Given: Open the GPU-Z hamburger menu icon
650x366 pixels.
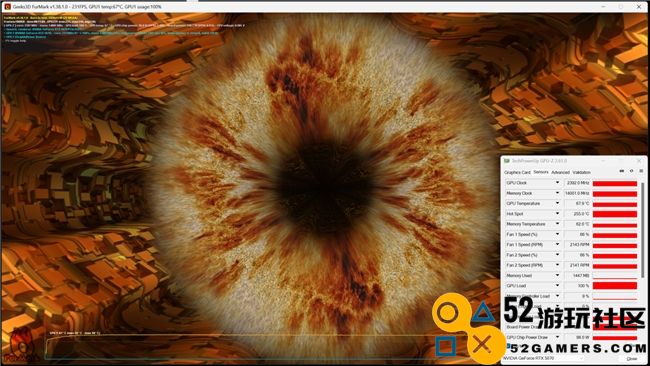Looking at the screenshot, I should [x=641, y=171].
